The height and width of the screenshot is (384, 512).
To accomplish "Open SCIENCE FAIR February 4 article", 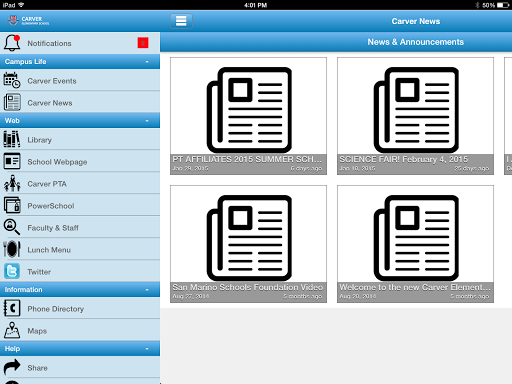I will pos(415,116).
